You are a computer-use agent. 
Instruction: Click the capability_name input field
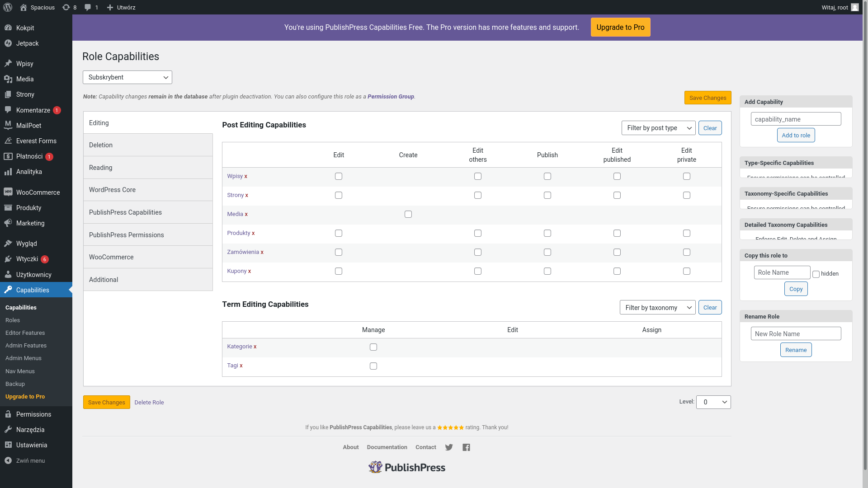pos(796,119)
